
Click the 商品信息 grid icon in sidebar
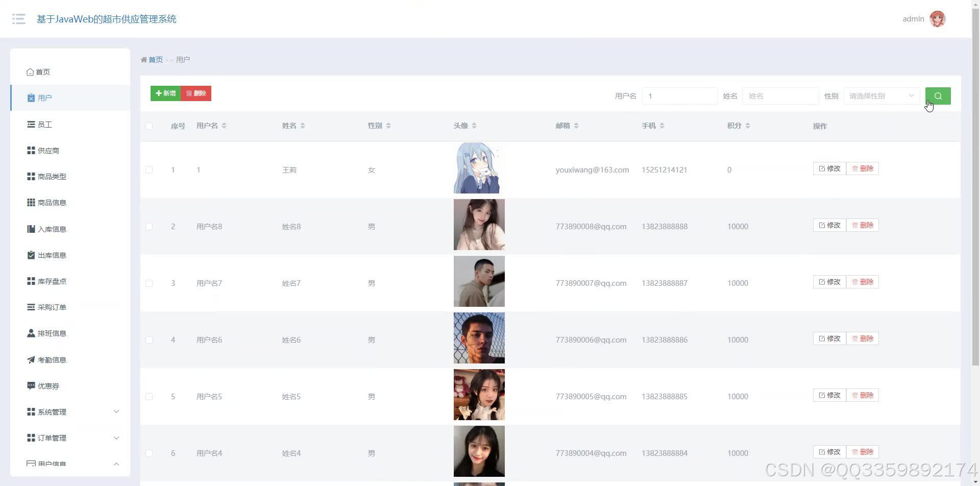pos(31,203)
